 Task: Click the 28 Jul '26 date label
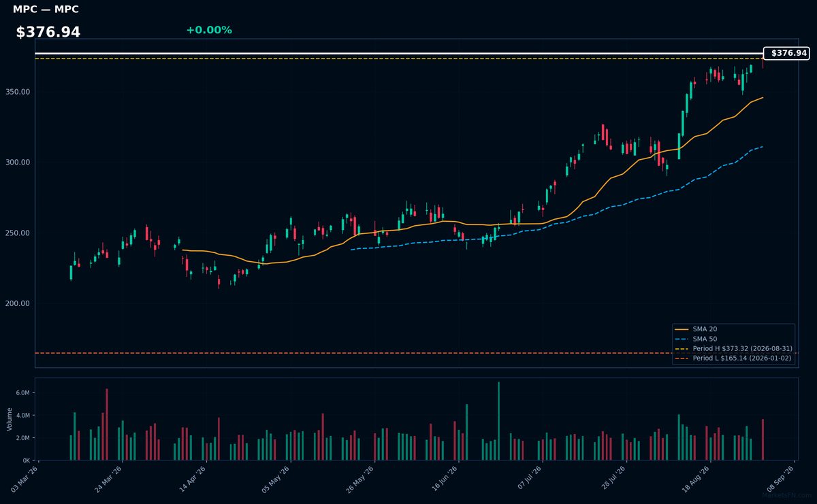pos(613,478)
